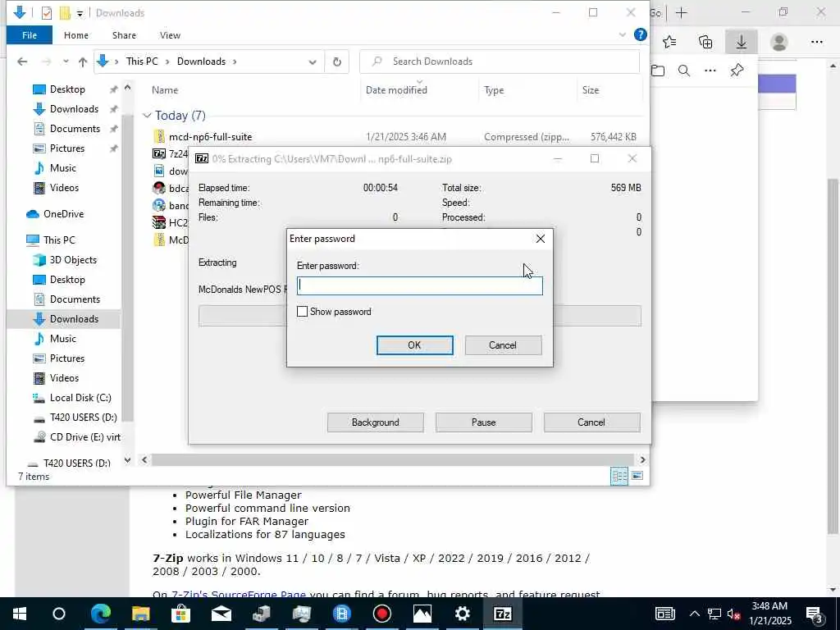Pause the 7-Zip extraction

coord(483,422)
